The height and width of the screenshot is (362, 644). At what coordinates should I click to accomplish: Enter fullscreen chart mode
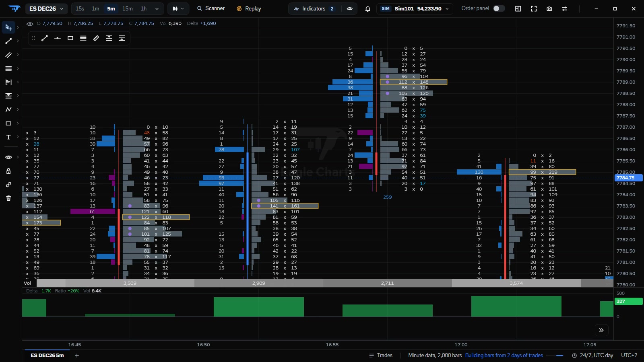coord(534,8)
